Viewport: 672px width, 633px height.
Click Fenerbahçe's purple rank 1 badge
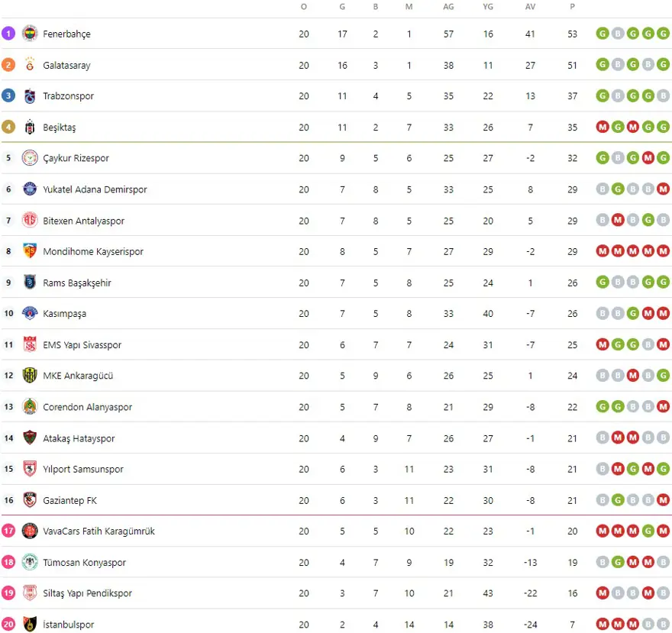[x=8, y=34]
